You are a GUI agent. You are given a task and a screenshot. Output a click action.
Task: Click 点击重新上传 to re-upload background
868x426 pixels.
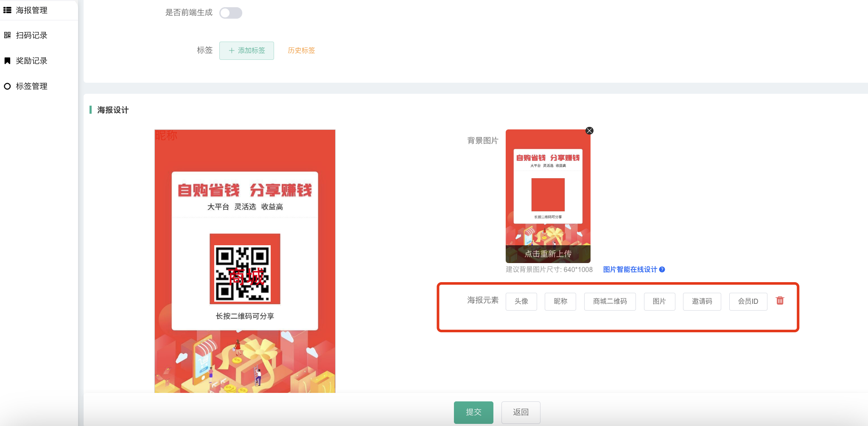point(548,254)
